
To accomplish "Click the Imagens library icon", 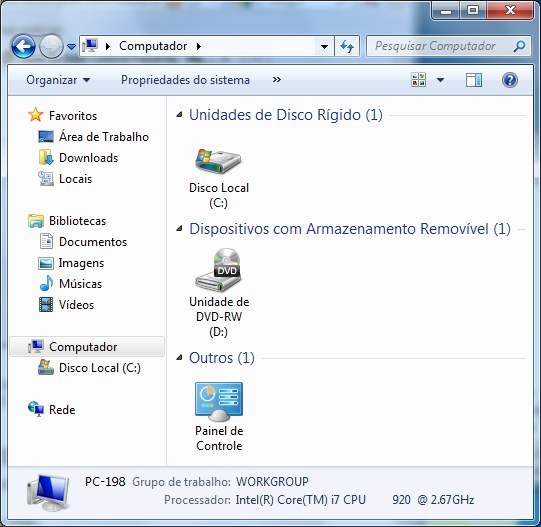I will click(46, 263).
